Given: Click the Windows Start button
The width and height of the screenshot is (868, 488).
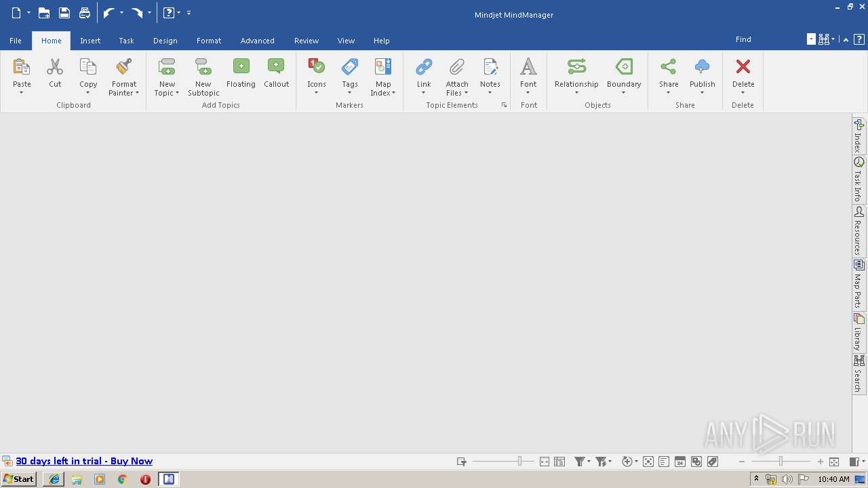Looking at the screenshot, I should (18, 479).
